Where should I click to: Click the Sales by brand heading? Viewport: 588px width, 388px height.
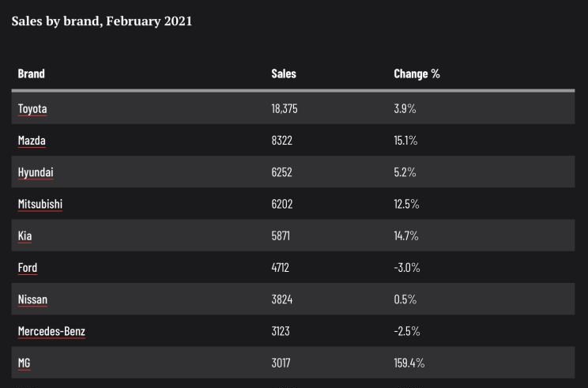(x=102, y=21)
